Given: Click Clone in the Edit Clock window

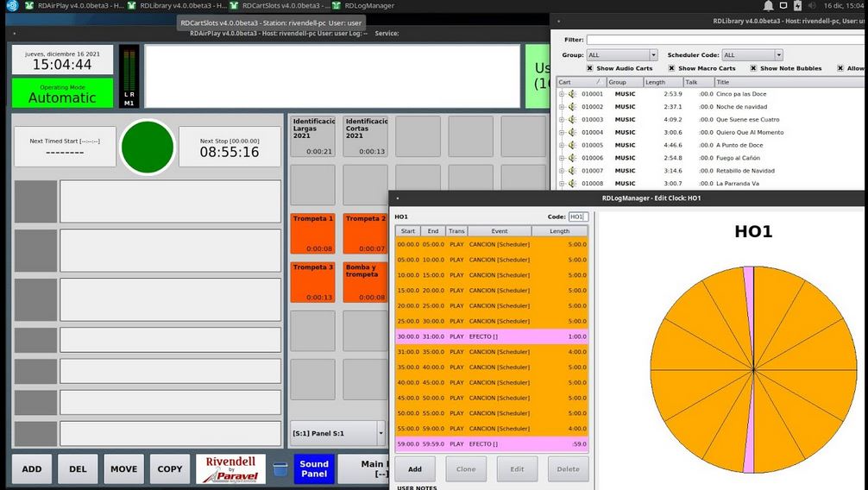Looking at the screenshot, I should 466,469.
